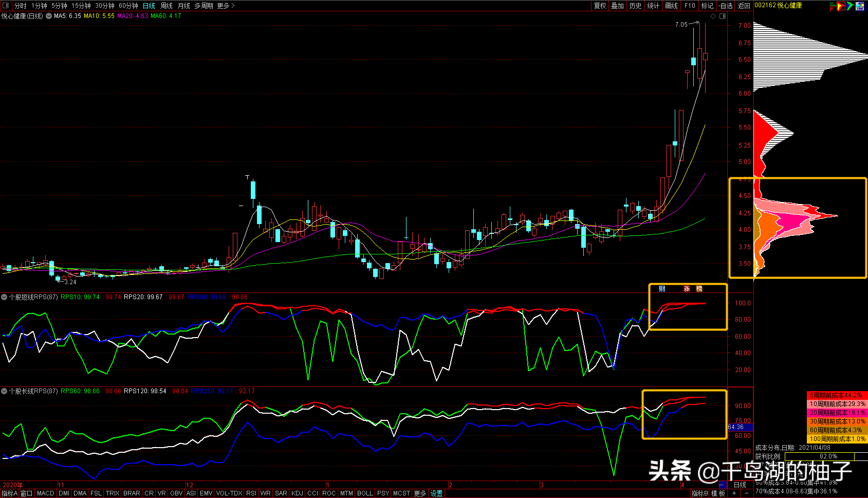Switch to the 周线 weekly period tab
Image resolution: width=868 pixels, height=498 pixels.
(x=167, y=6)
